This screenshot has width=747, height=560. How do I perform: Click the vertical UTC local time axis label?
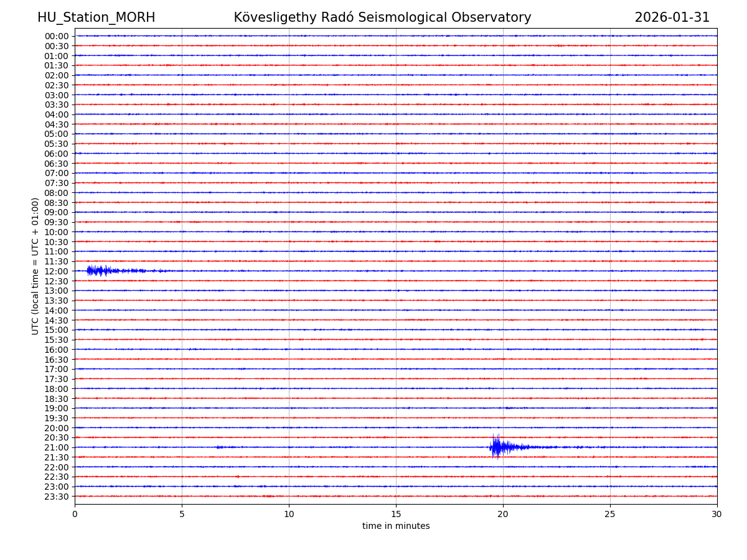[35, 266]
